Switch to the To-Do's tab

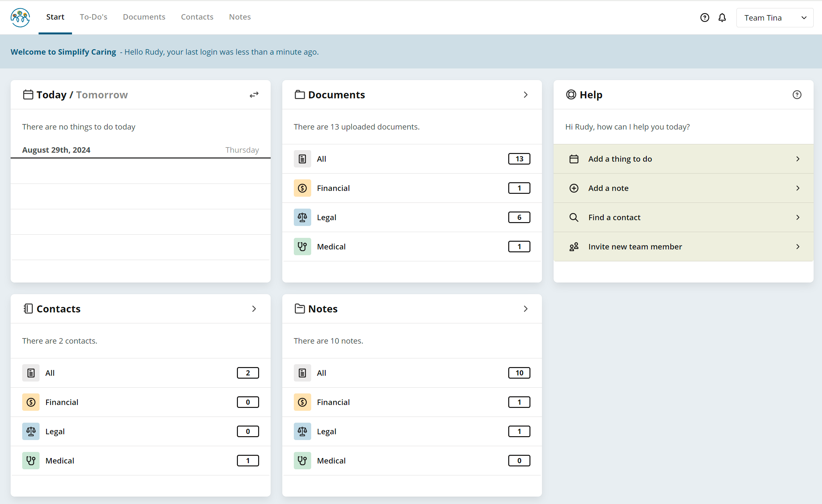[94, 17]
